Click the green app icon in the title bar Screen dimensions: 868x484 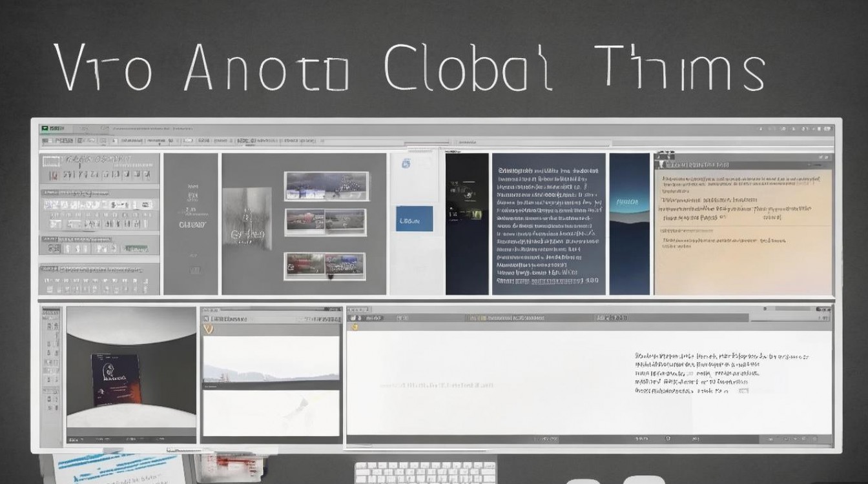pyautogui.click(x=45, y=128)
